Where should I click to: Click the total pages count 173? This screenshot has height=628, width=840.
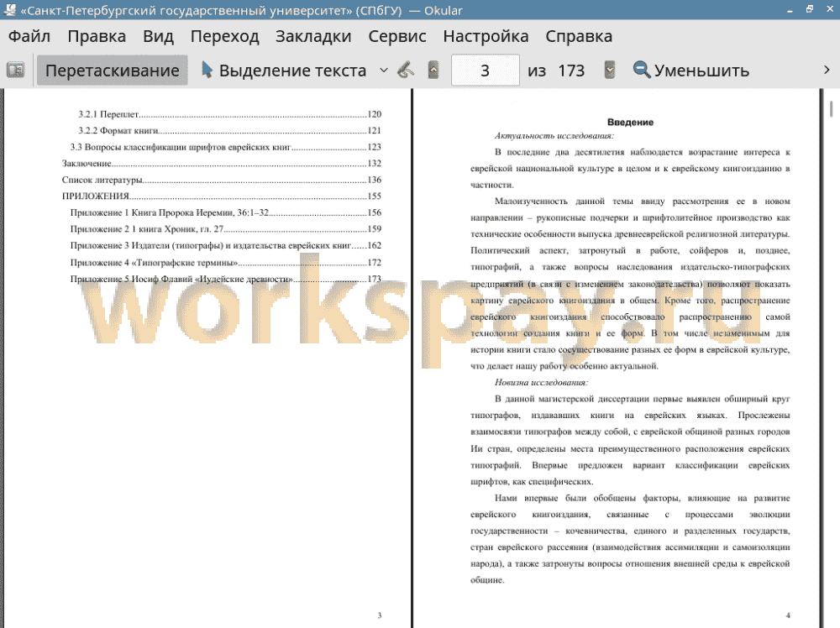[571, 71]
